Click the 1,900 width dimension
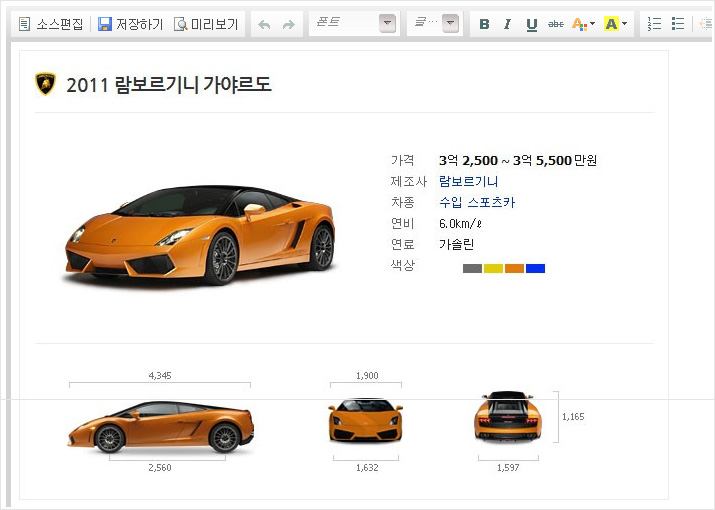This screenshot has width=715, height=510. click(367, 376)
